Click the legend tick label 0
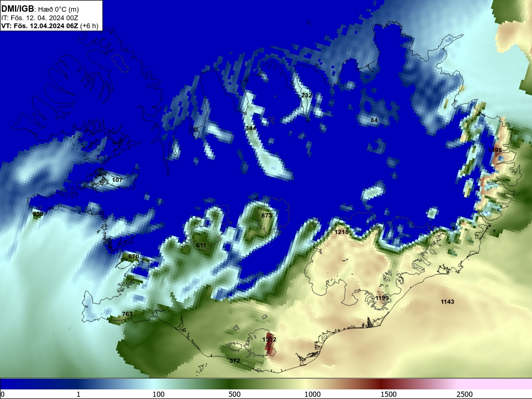The height and width of the screenshot is (399, 532). 3,394
